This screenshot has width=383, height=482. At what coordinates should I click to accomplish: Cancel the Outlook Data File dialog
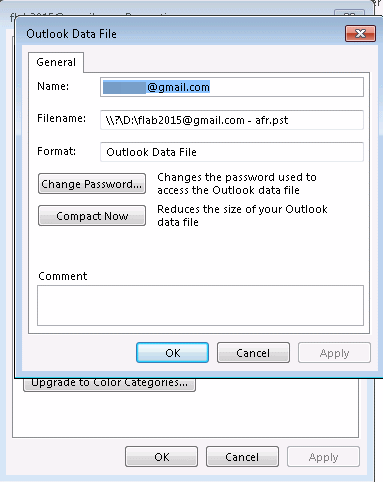click(253, 353)
